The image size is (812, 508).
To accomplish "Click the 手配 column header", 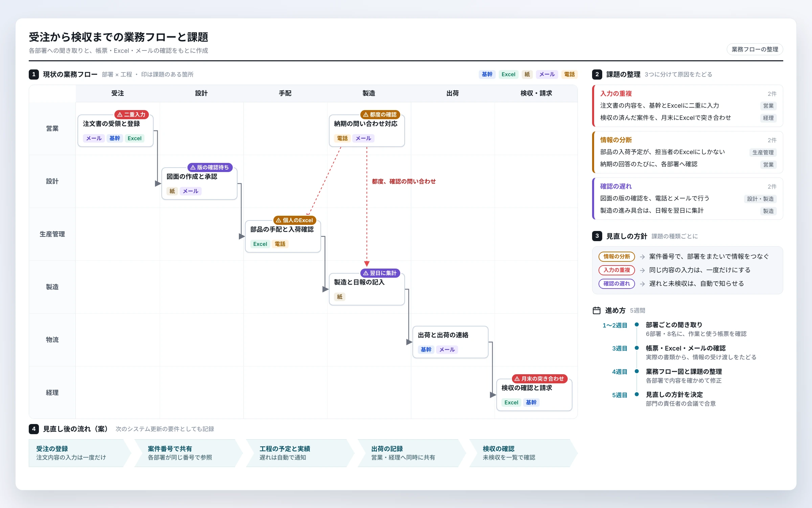I will click(285, 93).
